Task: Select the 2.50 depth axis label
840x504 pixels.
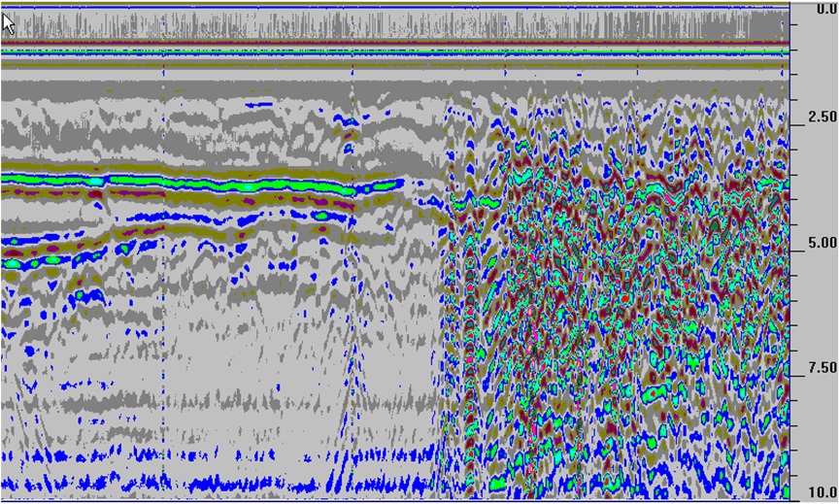Action: [x=823, y=117]
